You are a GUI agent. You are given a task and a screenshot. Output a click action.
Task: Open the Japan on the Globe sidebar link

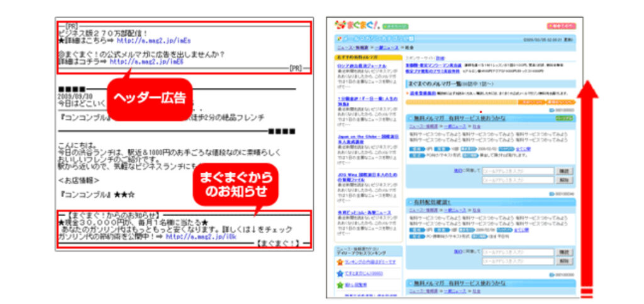[367, 138]
